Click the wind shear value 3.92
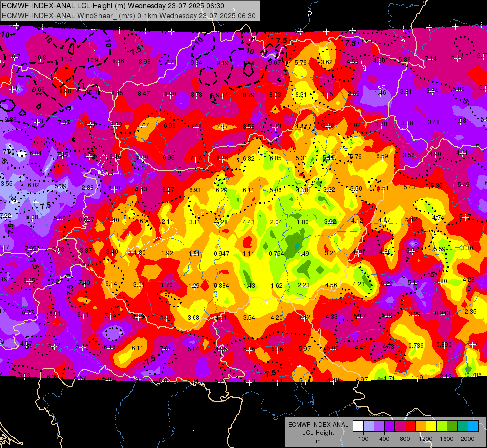 click(x=330, y=222)
